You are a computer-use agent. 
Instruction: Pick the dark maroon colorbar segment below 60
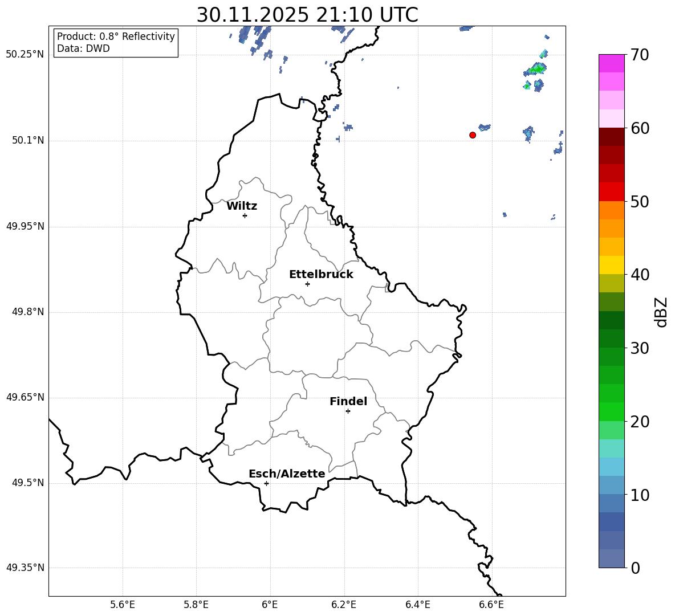(x=612, y=137)
